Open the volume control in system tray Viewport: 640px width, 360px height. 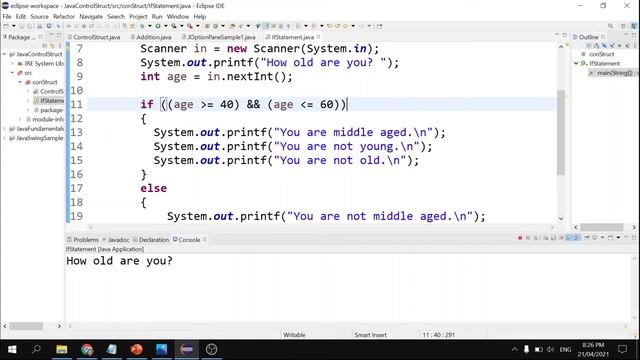coord(550,349)
